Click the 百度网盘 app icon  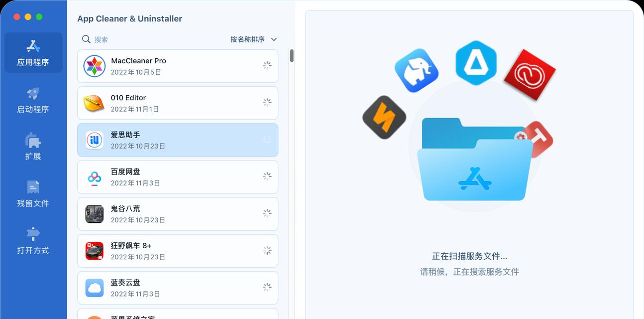94,177
